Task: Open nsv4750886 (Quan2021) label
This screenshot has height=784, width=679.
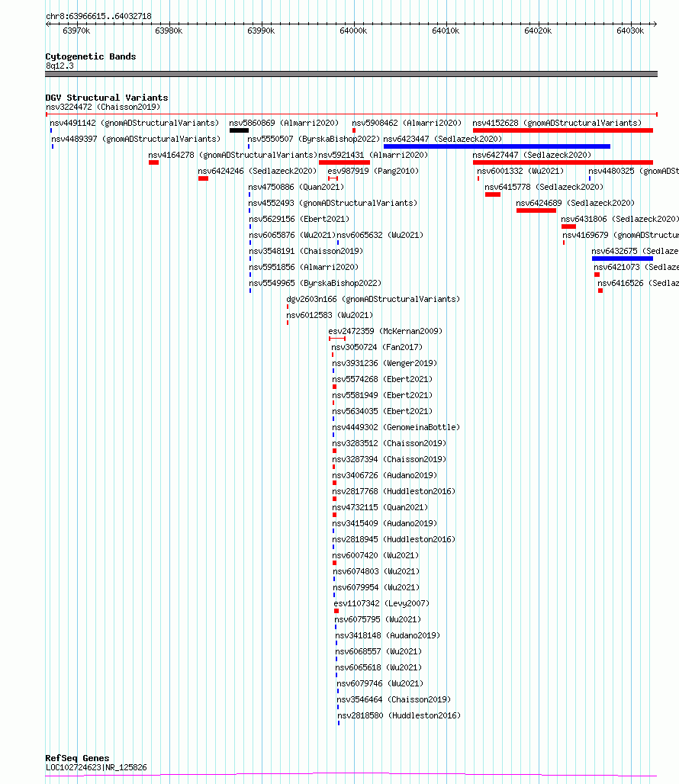Action: (x=297, y=187)
